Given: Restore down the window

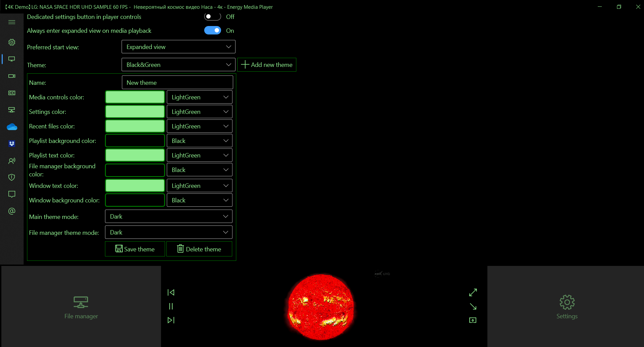Looking at the screenshot, I should (x=619, y=7).
